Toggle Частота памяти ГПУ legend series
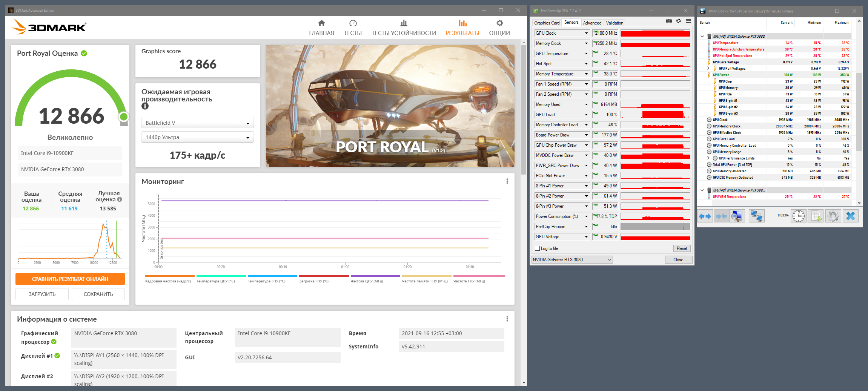This screenshot has height=391, width=868. pyautogui.click(x=426, y=279)
